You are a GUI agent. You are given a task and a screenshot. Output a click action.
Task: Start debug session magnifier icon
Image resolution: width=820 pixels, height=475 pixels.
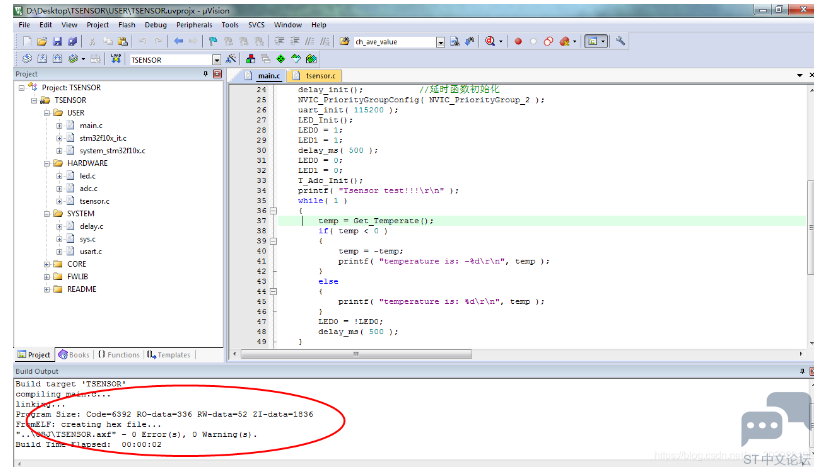[490, 41]
